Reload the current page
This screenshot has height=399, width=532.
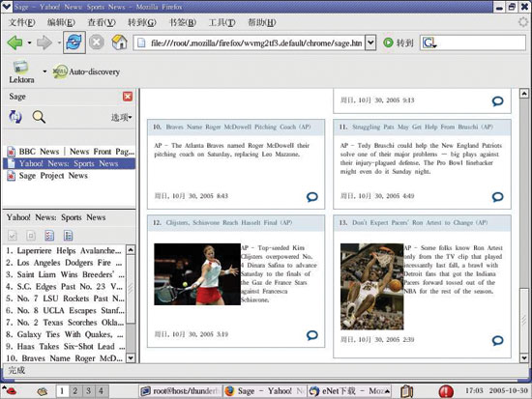click(74, 43)
